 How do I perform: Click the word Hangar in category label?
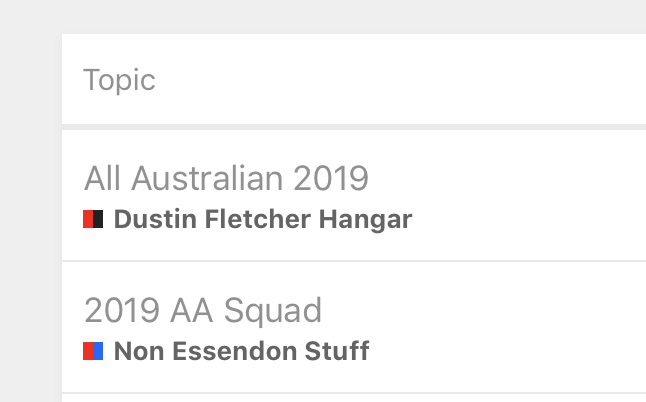365,220
